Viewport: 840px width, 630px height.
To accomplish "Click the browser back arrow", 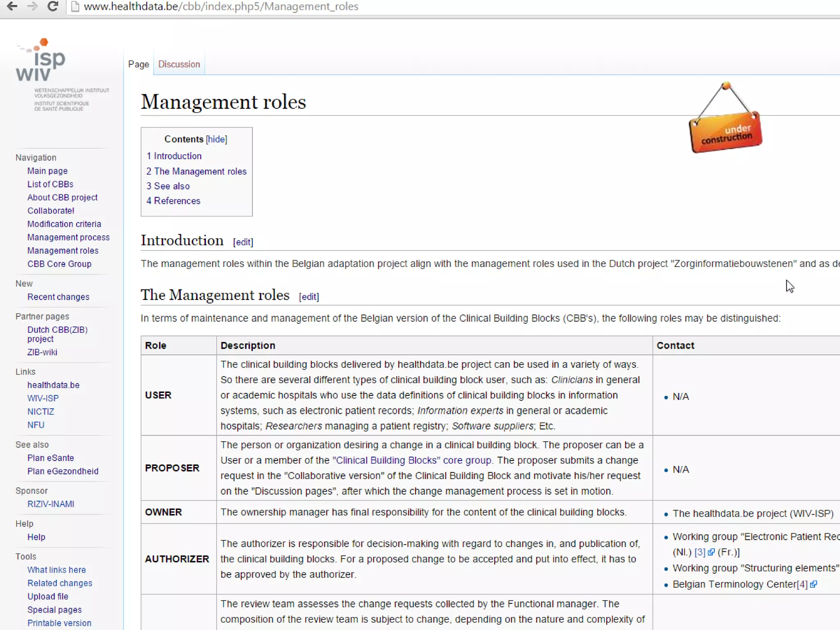I will [x=12, y=7].
